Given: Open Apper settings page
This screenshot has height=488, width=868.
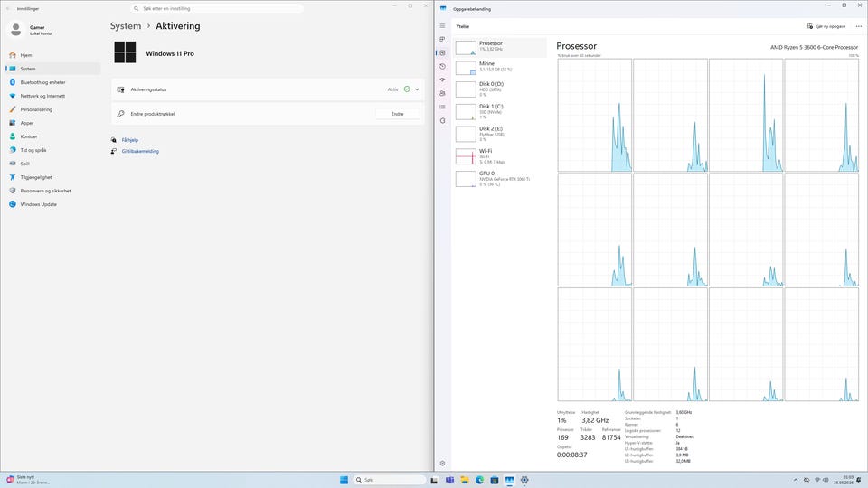Looking at the screenshot, I should [53, 123].
